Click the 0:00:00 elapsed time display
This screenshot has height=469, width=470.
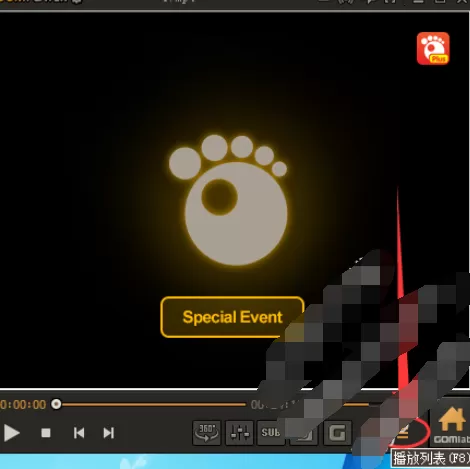22,405
